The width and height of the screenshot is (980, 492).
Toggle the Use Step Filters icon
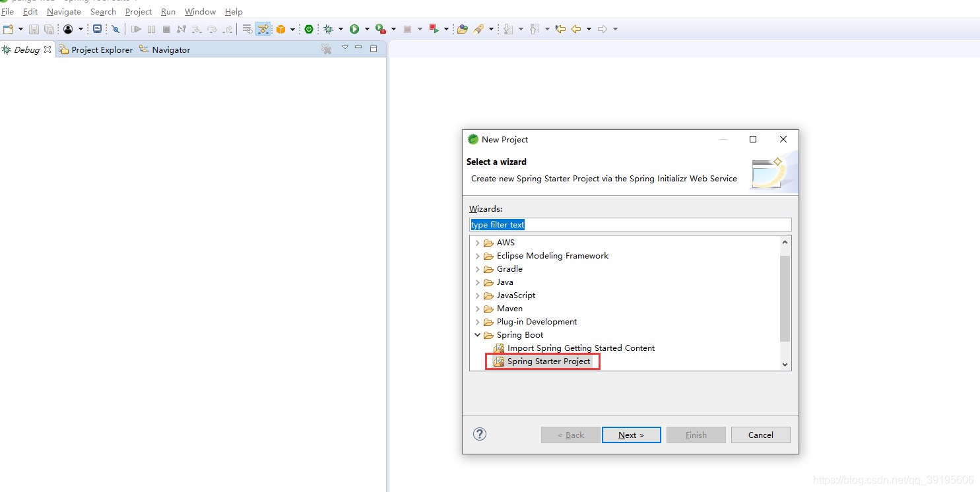[263, 29]
